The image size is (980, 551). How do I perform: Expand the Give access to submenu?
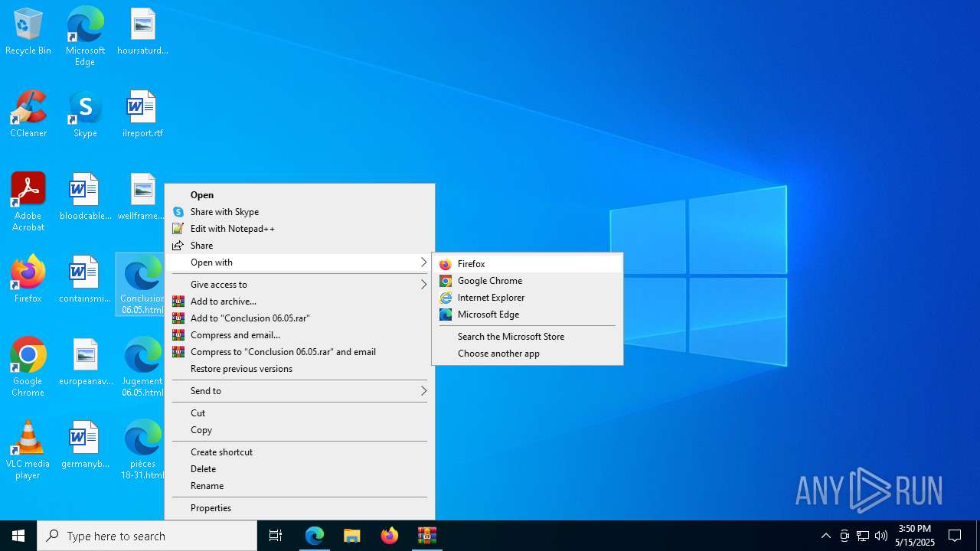click(x=299, y=285)
